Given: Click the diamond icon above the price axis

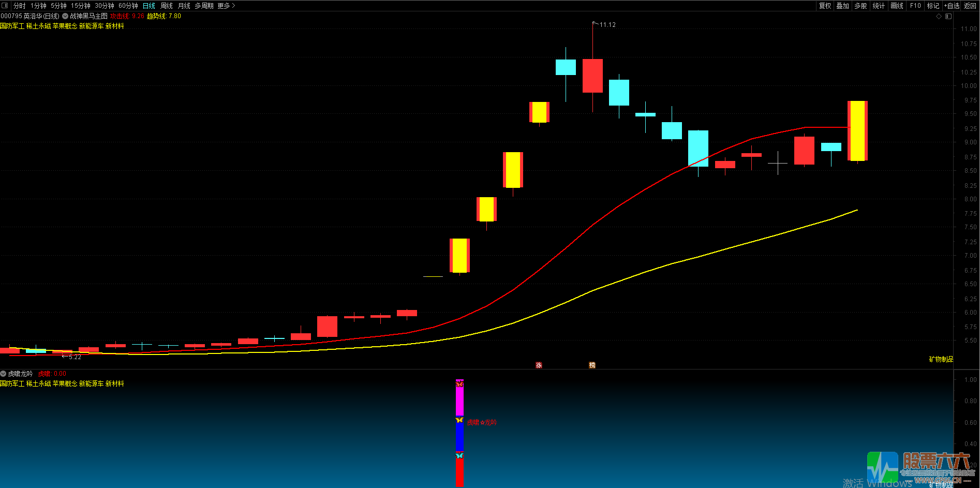Looking at the screenshot, I should [x=939, y=16].
